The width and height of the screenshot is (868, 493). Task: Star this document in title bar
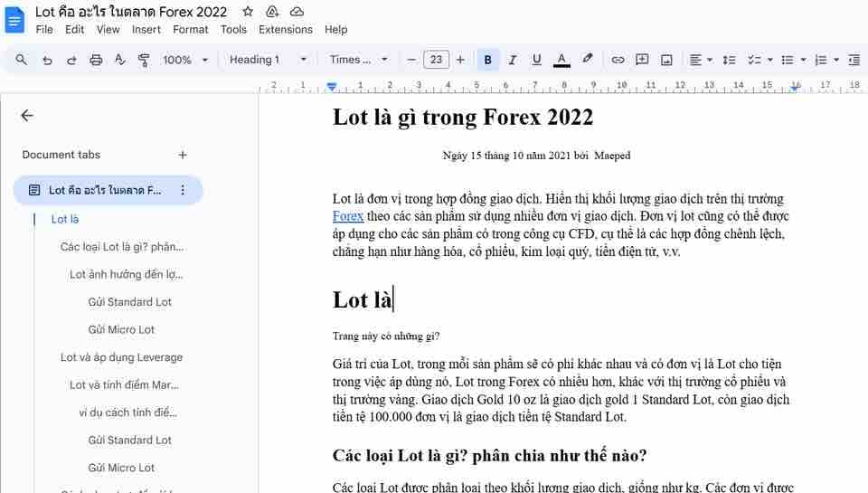coord(248,11)
